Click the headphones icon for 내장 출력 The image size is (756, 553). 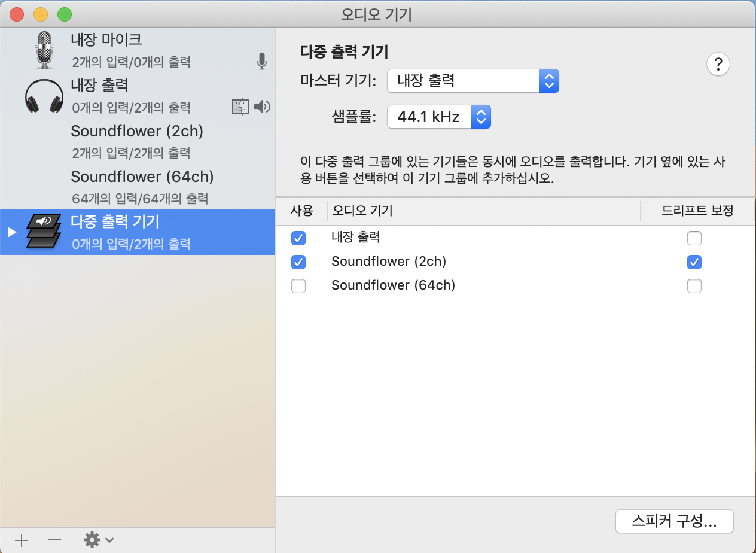[44, 96]
